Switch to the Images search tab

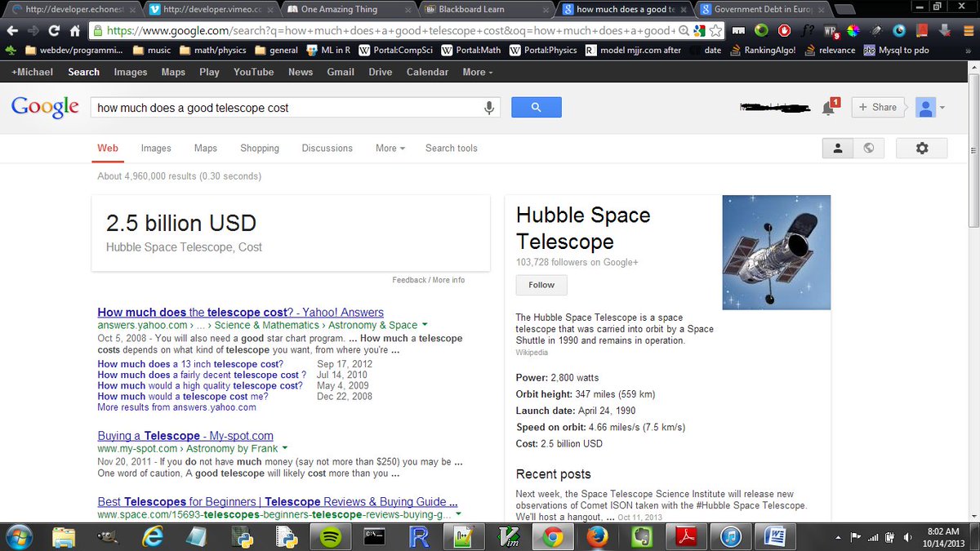pyautogui.click(x=156, y=148)
